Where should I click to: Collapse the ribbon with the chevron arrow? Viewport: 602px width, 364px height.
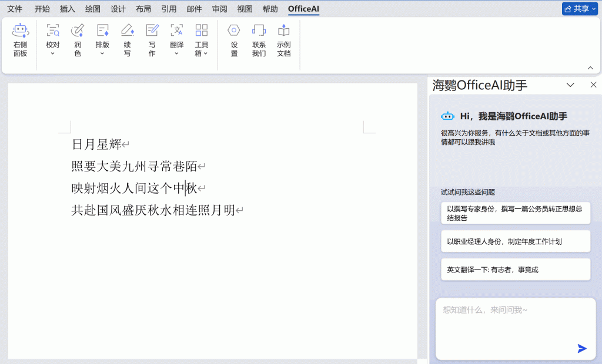[x=590, y=68]
